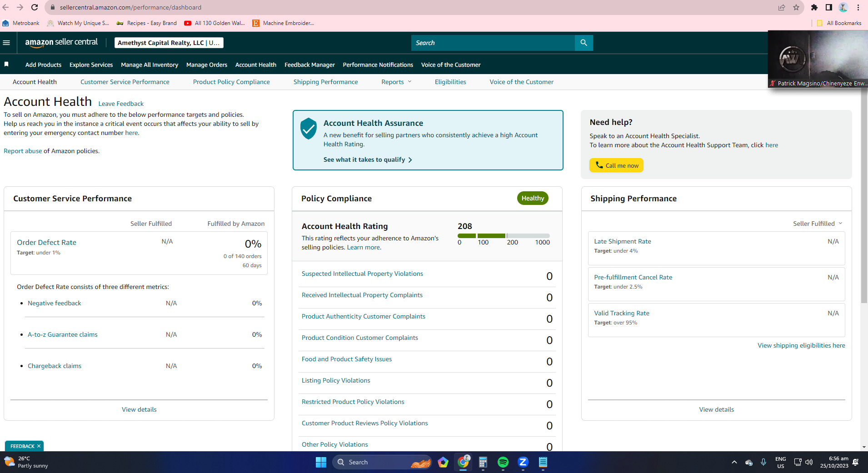The height and width of the screenshot is (473, 868).
Task: Select the Shipping Performance tab
Action: click(325, 82)
